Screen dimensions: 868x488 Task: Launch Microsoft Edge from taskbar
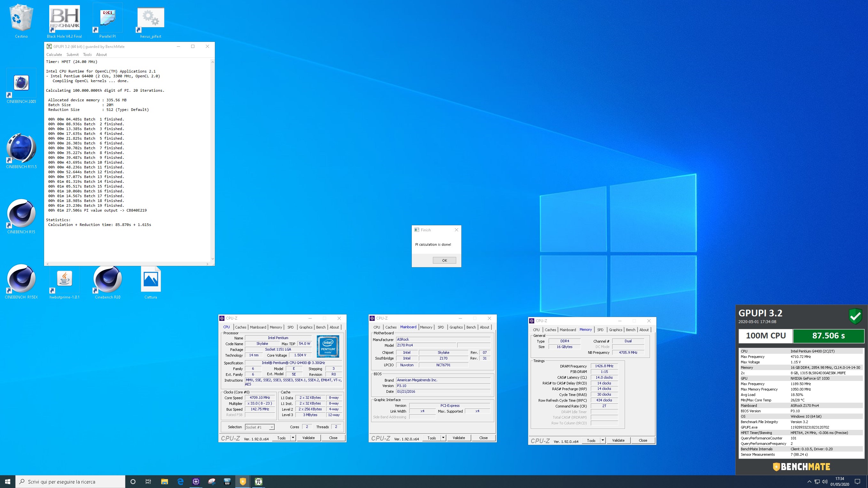tap(180, 482)
